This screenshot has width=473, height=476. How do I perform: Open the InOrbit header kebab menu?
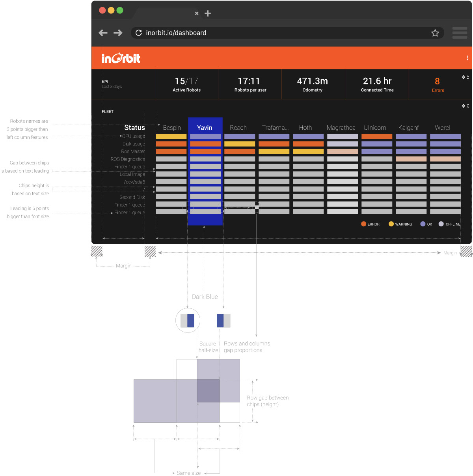pyautogui.click(x=467, y=58)
